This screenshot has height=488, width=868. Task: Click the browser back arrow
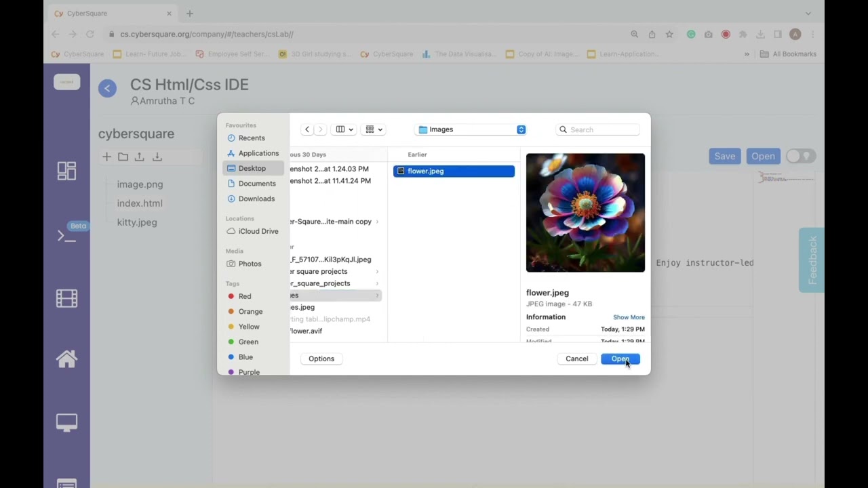[56, 34]
